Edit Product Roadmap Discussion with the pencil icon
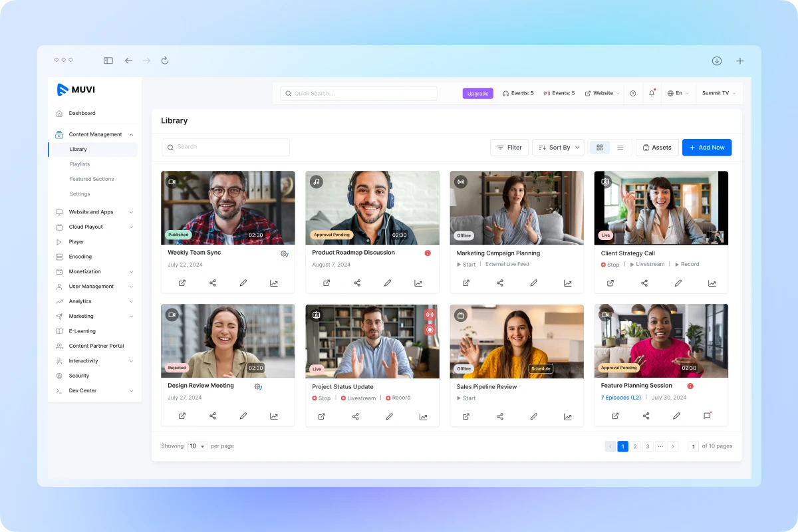The image size is (798, 532). pyautogui.click(x=388, y=283)
